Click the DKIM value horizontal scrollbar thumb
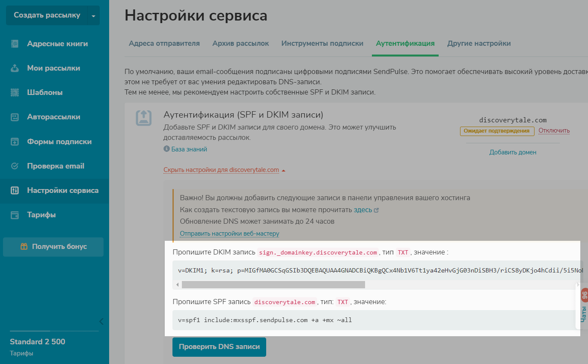 click(x=273, y=285)
